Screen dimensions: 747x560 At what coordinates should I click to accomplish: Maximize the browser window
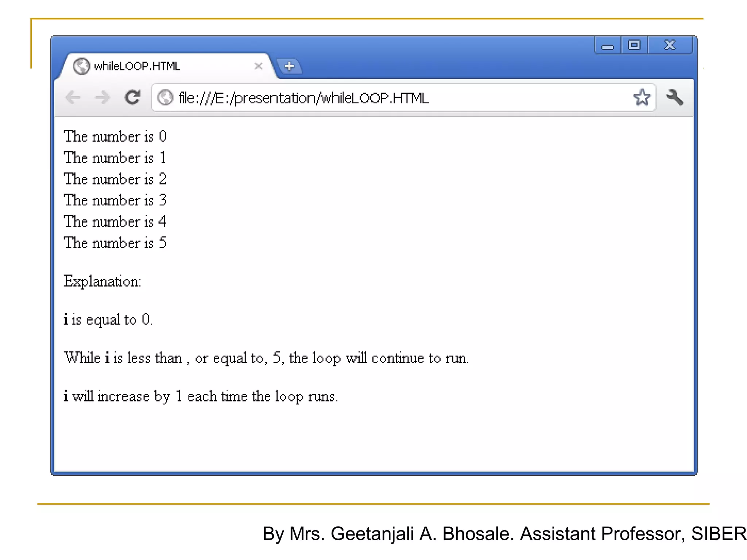pyautogui.click(x=634, y=45)
